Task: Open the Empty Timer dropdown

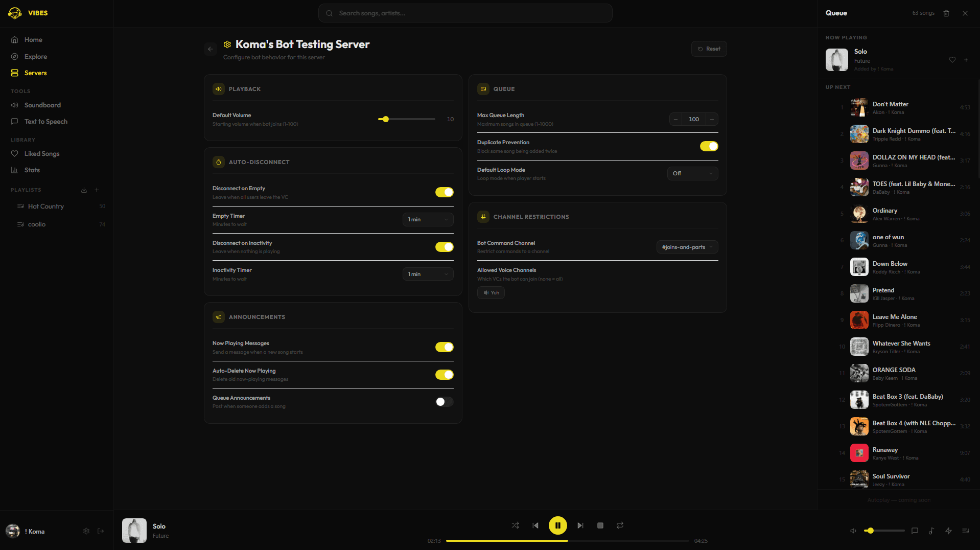Action: coord(428,219)
